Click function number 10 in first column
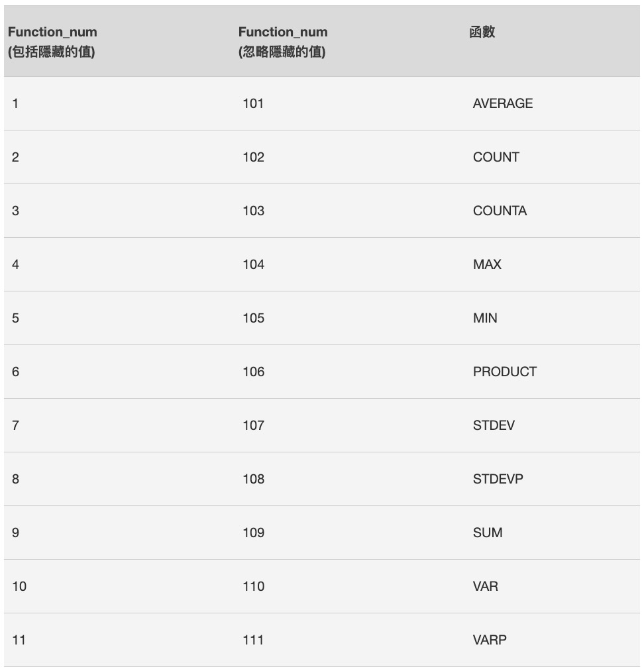This screenshot has width=644, height=671. (x=19, y=586)
